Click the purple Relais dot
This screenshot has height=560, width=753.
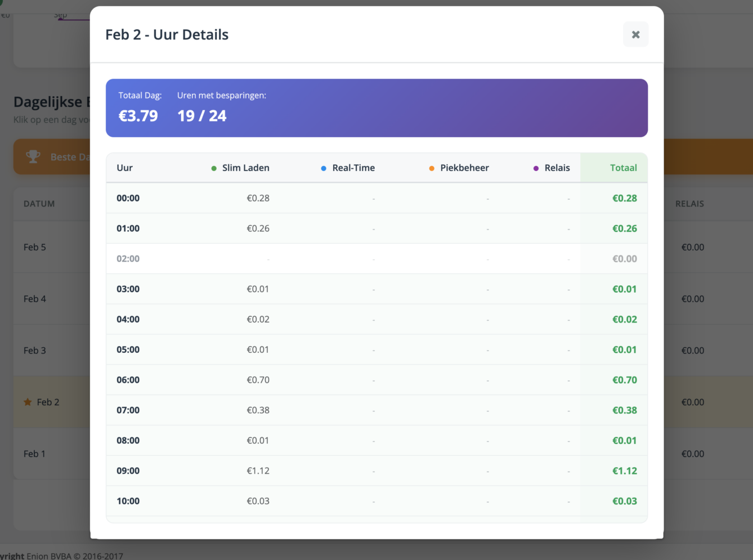click(x=536, y=168)
